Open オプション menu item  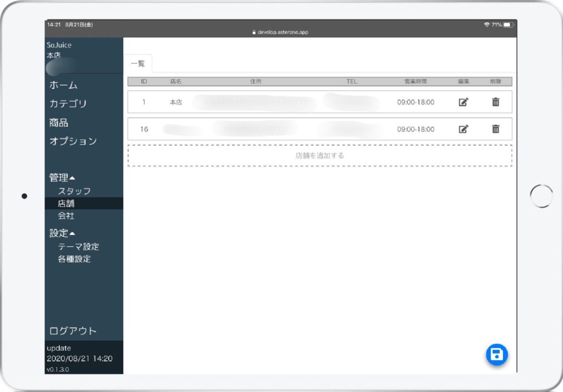(73, 141)
